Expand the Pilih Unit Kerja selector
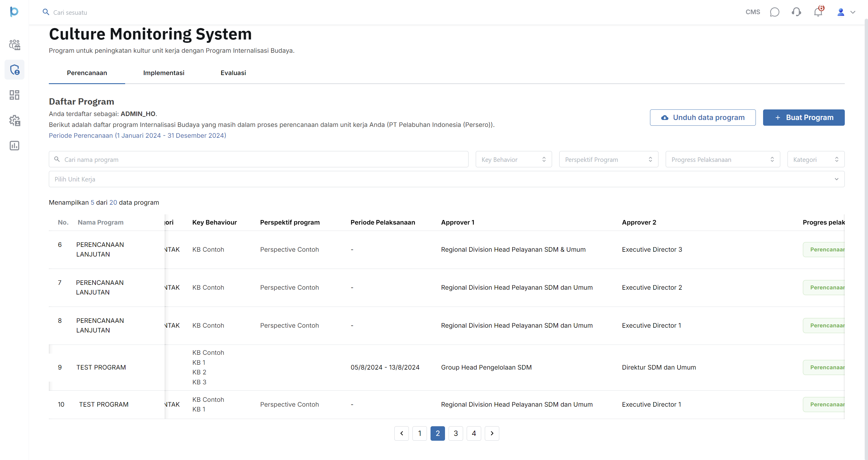 (x=446, y=179)
